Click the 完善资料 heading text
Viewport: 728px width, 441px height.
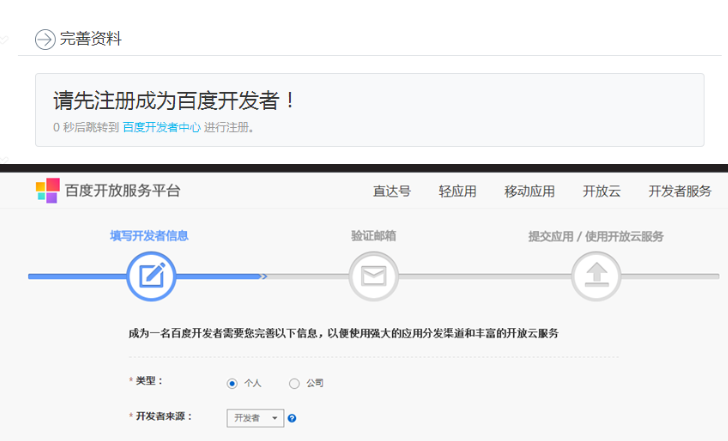tap(91, 39)
